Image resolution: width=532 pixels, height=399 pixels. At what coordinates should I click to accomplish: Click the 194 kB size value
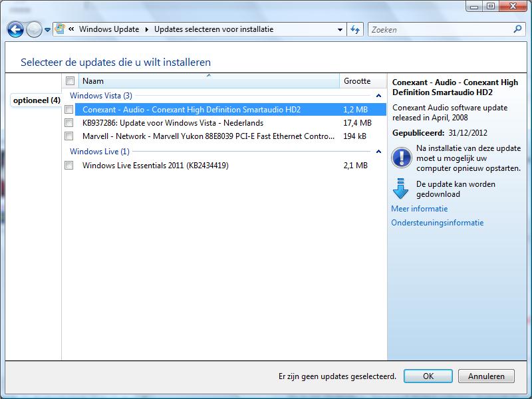click(354, 136)
